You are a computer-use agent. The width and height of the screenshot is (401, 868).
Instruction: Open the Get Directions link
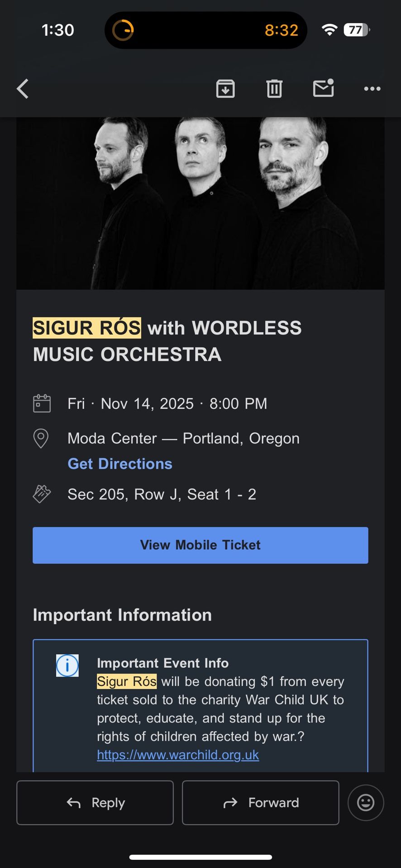click(120, 464)
